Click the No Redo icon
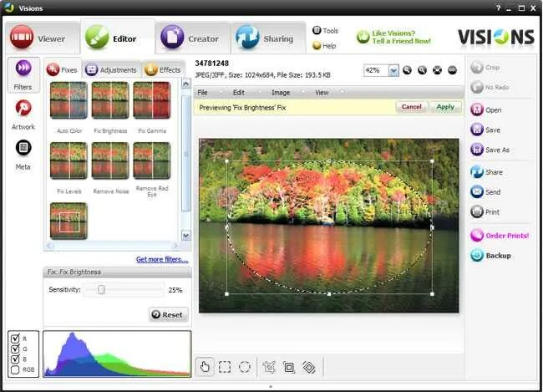The image size is (543, 392). (477, 87)
